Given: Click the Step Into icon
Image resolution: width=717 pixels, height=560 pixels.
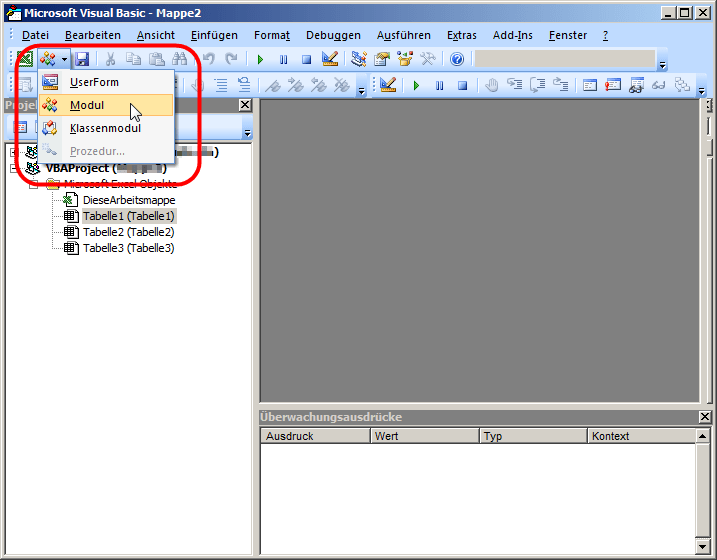Looking at the screenshot, I should coord(514,85).
